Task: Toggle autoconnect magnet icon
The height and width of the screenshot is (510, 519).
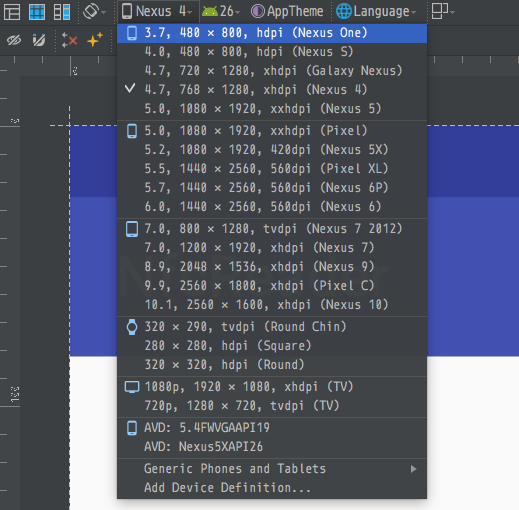Action: (x=39, y=41)
